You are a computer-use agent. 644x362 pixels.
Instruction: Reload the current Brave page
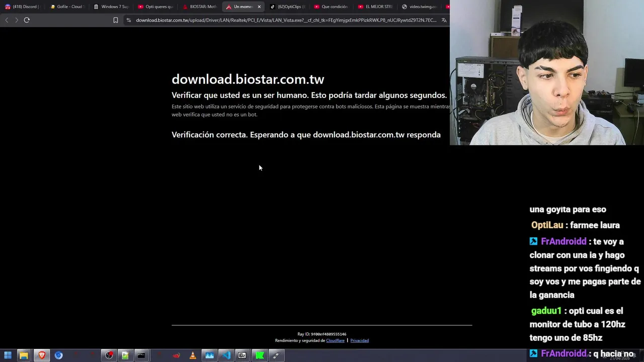click(27, 20)
